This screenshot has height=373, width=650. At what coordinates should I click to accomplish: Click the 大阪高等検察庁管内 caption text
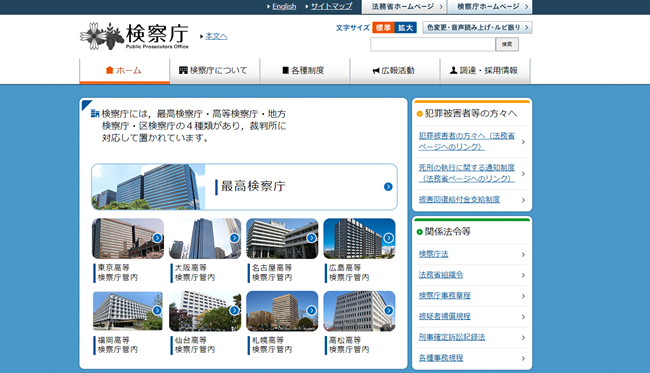tap(194, 273)
